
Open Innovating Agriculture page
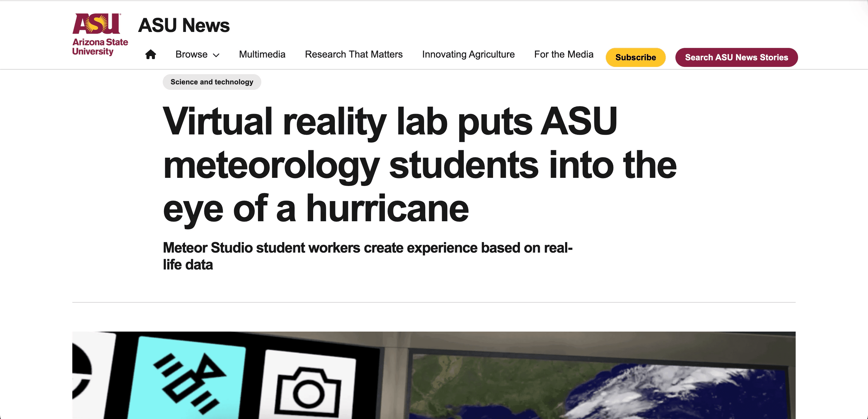(468, 54)
